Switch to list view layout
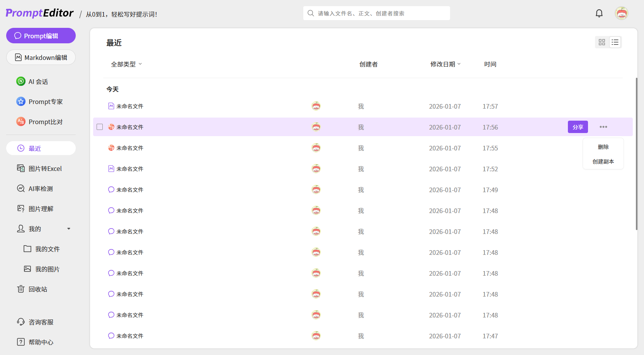The width and height of the screenshot is (644, 355). (x=615, y=42)
